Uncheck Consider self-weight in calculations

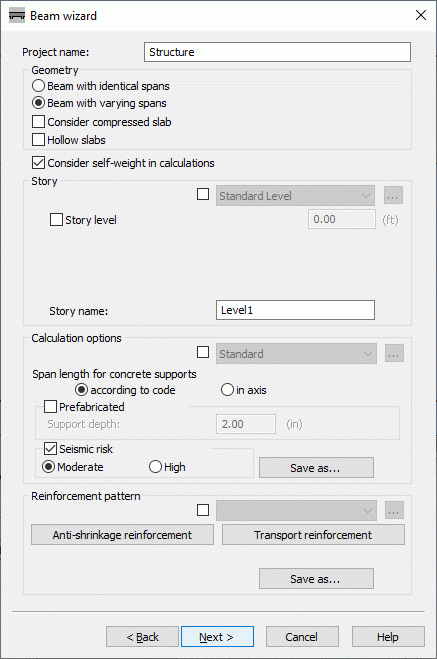point(123,163)
